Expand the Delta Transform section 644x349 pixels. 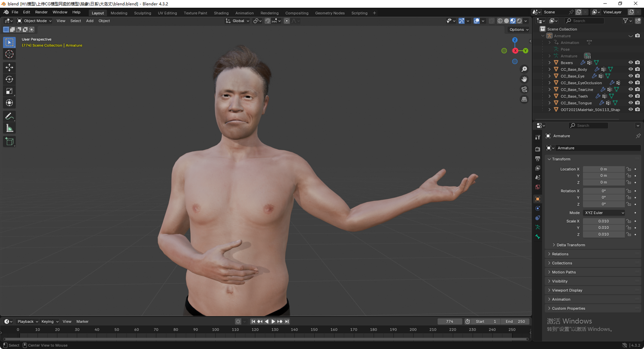point(570,245)
